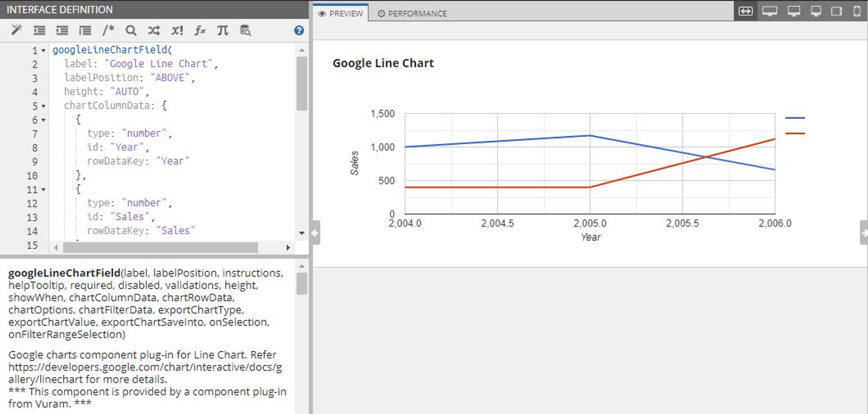The height and width of the screenshot is (414, 868).
Task: Click the database query icon
Action: (x=245, y=30)
